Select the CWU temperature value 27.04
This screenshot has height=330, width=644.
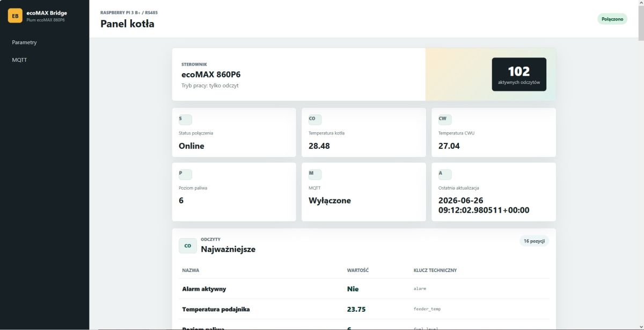point(449,146)
